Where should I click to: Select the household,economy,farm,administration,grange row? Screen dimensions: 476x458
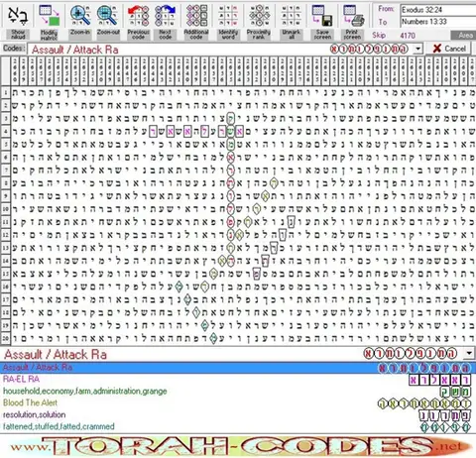tap(238, 392)
